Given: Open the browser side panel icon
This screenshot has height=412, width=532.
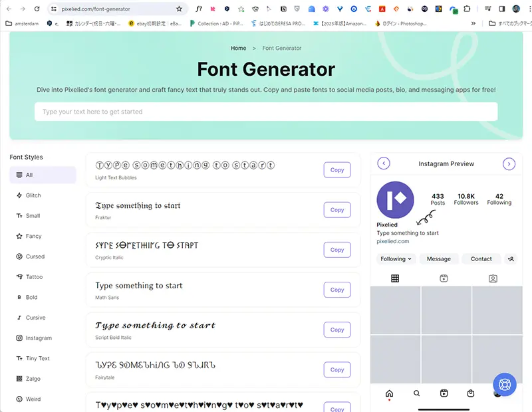Looking at the screenshot, I should coord(502,9).
